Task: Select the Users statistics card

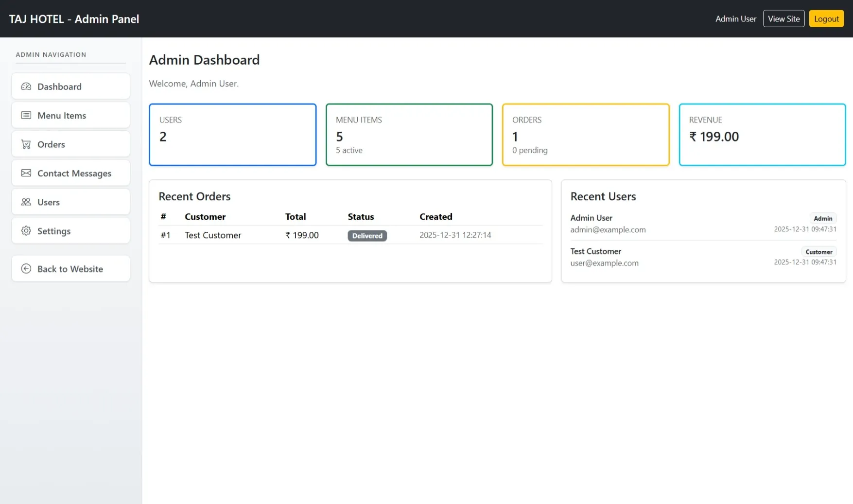Action: click(232, 135)
